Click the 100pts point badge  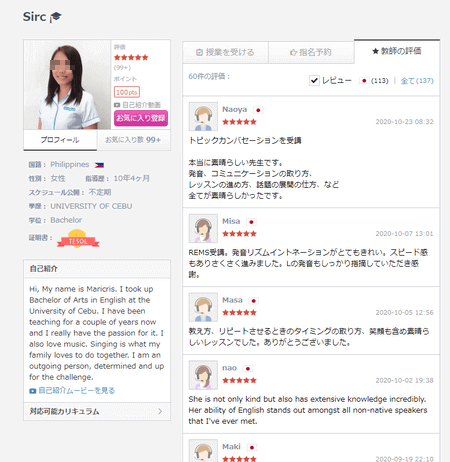point(127,92)
